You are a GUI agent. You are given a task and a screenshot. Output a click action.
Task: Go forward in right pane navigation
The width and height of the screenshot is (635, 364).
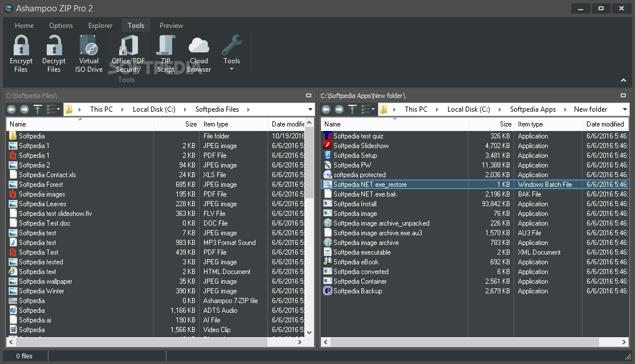coord(339,109)
